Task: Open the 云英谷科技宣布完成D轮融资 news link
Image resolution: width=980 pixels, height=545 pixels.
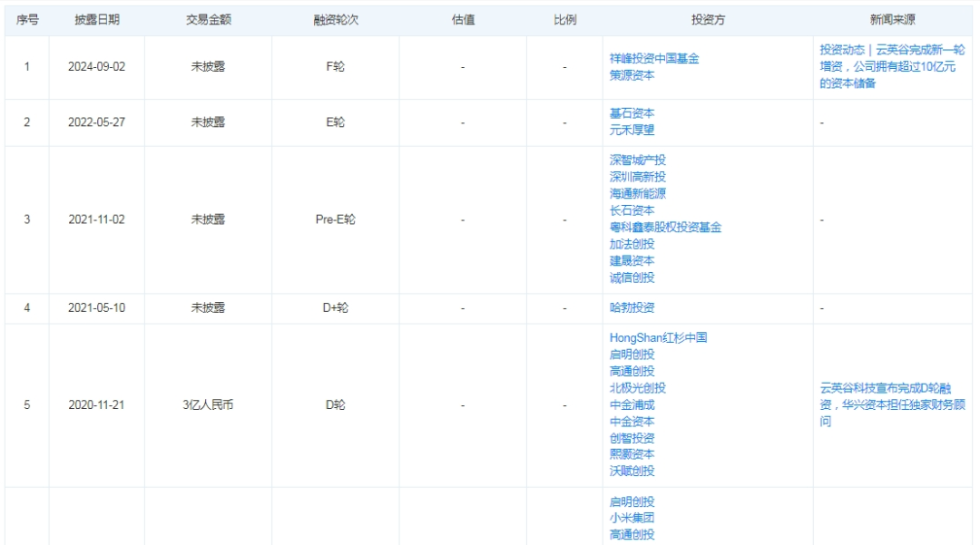Action: coord(892,405)
